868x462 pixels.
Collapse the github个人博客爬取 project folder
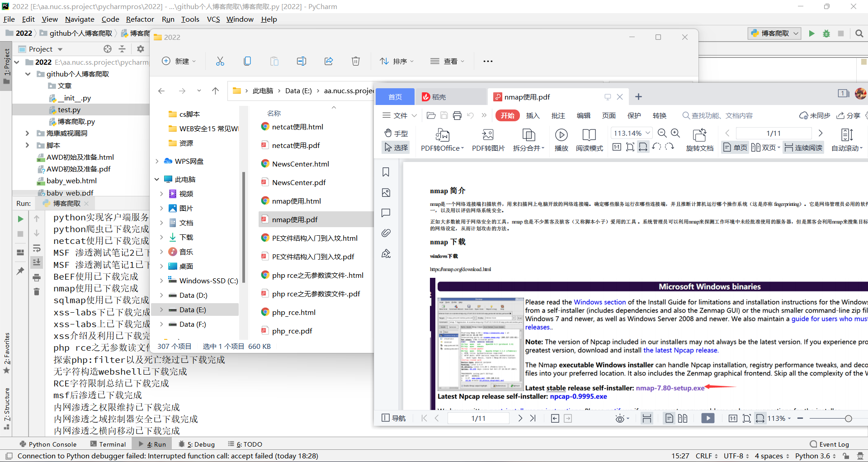coord(28,74)
